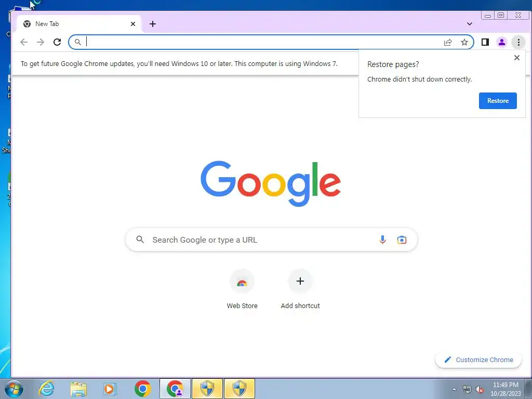Open Windows Media Player from taskbar
The image size is (532, 399).
point(110,389)
